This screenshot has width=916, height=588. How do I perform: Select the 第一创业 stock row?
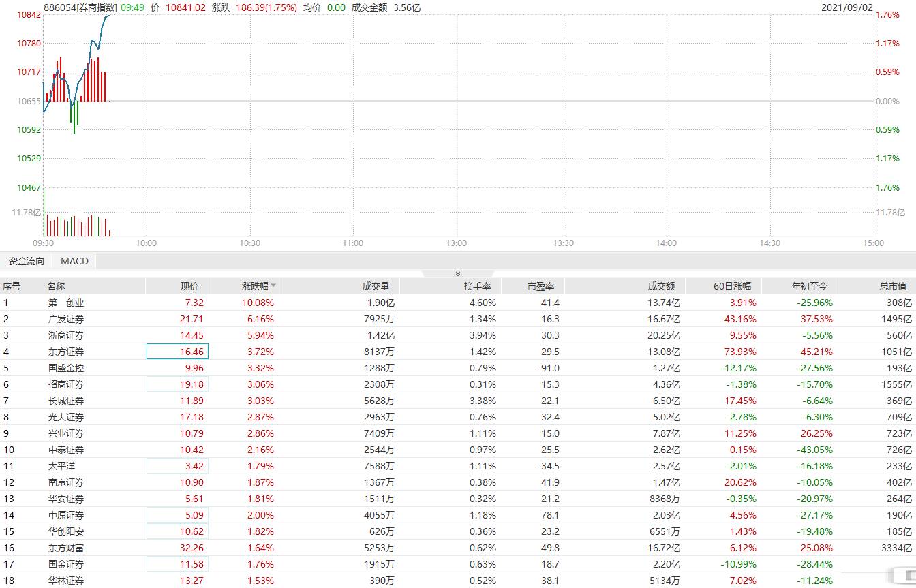coord(458,303)
